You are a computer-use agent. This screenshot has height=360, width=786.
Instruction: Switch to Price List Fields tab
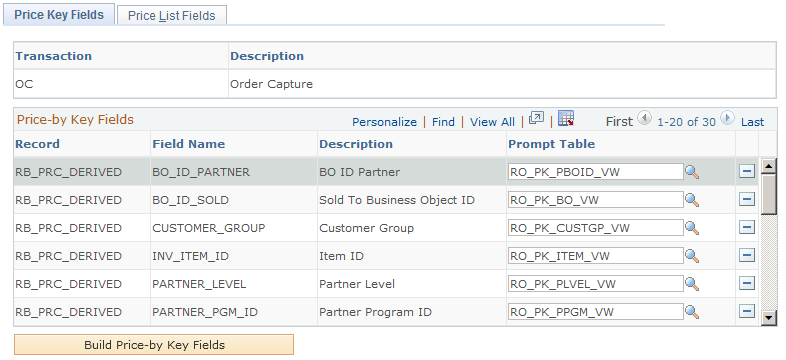coord(171,15)
